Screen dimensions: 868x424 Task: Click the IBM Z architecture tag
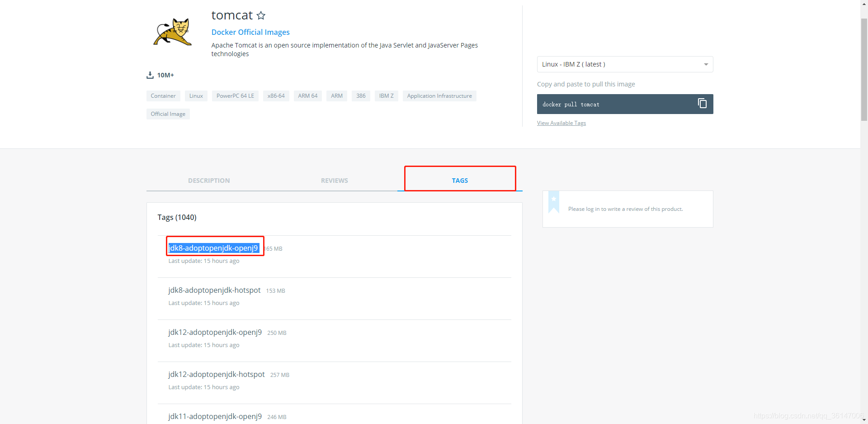tap(387, 96)
